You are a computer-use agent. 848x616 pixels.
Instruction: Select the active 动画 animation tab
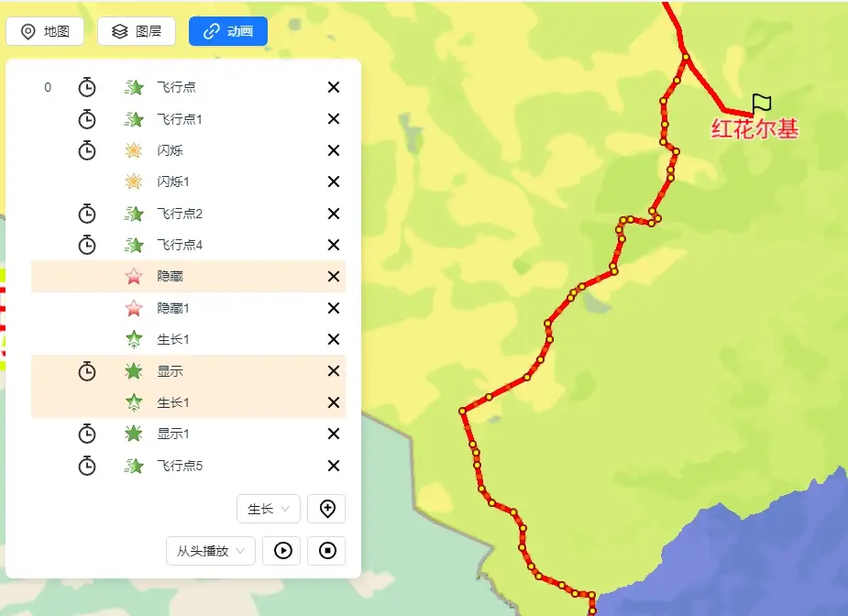pyautogui.click(x=228, y=31)
